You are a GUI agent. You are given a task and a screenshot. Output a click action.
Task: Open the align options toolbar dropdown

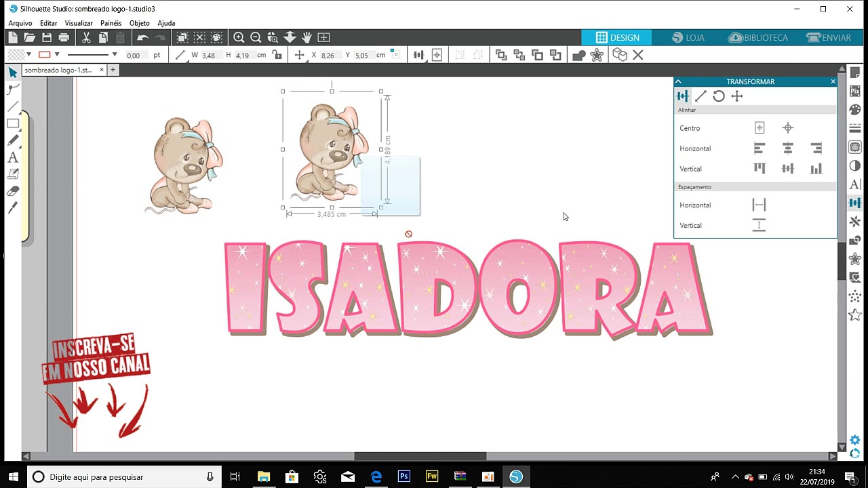coord(418,55)
